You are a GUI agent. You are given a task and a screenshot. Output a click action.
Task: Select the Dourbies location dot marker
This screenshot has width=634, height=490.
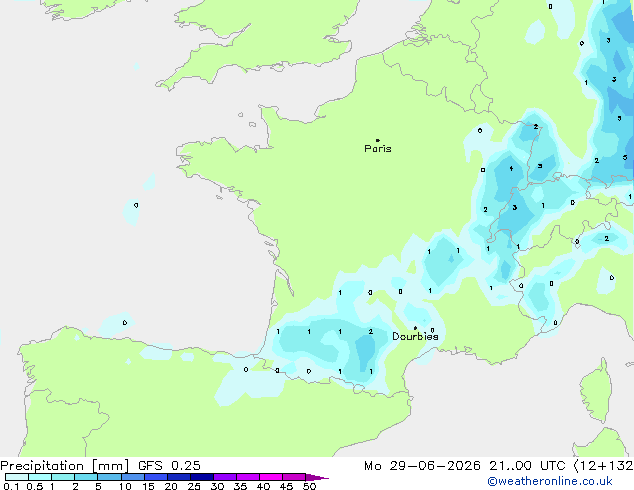415,328
